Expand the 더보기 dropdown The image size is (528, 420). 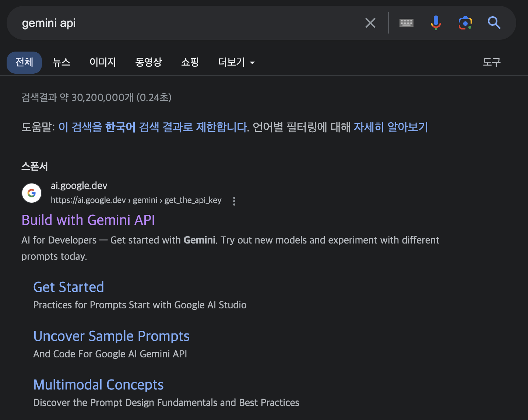[236, 62]
